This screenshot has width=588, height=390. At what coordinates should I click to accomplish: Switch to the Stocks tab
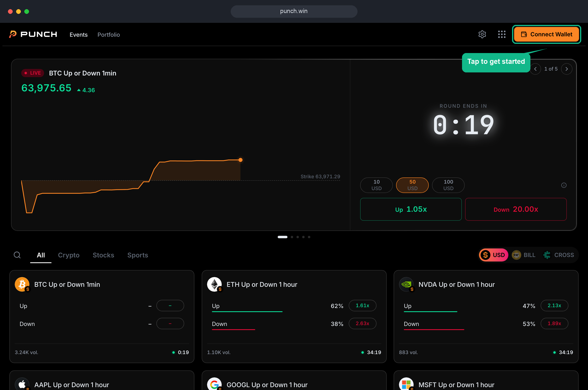(103, 255)
